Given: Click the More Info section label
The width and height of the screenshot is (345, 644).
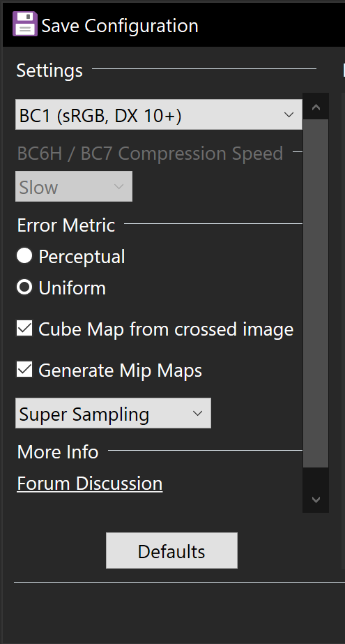Looking at the screenshot, I should (58, 452).
